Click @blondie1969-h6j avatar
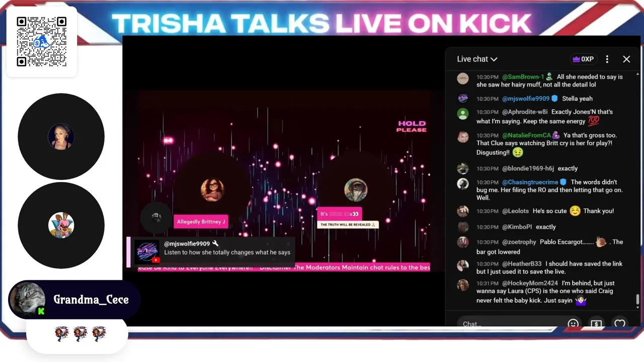Screen dimensions: 644x362 (x=463, y=168)
